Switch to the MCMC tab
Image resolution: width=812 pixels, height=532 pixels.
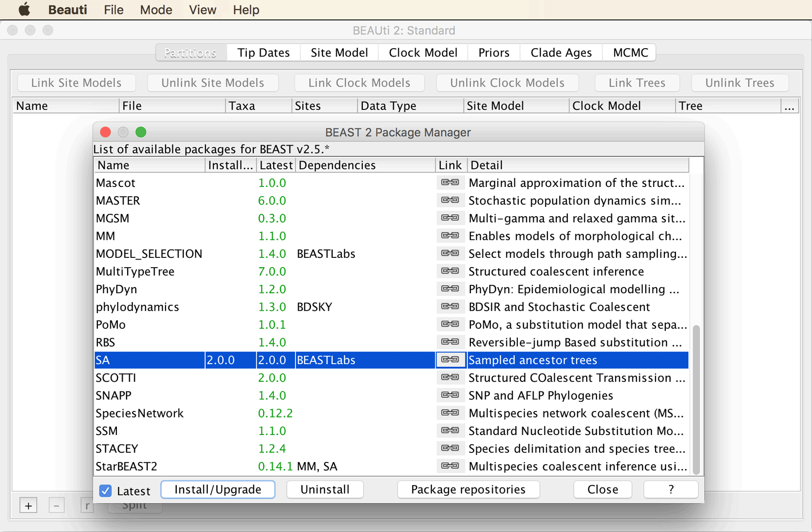tap(631, 52)
